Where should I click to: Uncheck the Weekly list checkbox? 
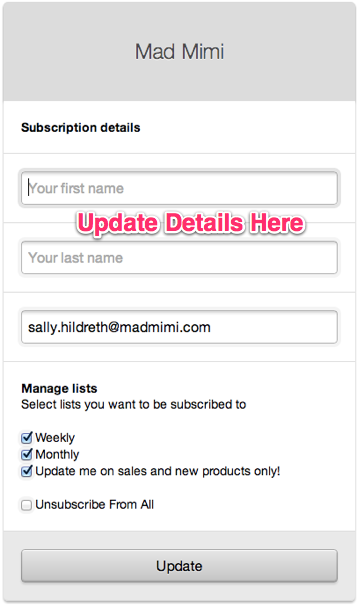(x=26, y=438)
